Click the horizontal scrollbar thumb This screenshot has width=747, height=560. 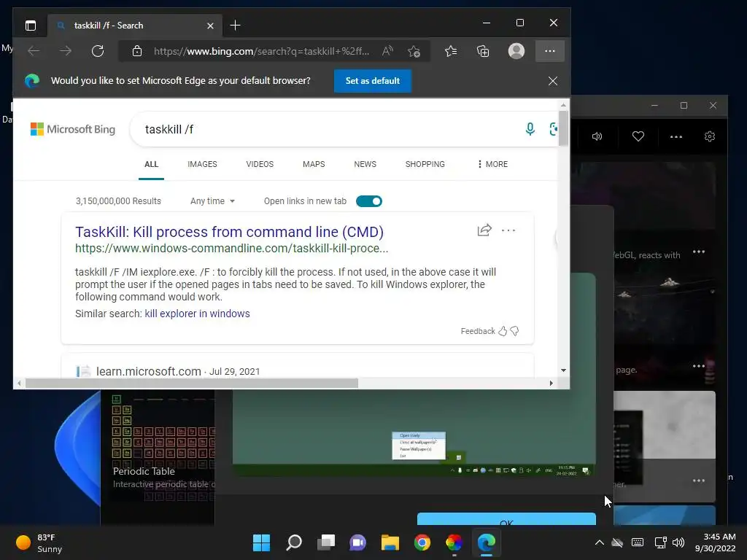click(192, 384)
